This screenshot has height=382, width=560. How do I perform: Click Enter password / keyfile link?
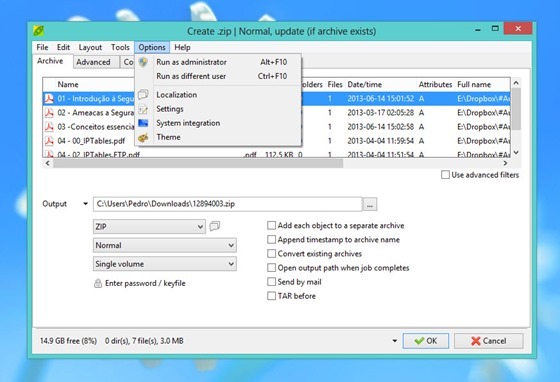point(145,283)
